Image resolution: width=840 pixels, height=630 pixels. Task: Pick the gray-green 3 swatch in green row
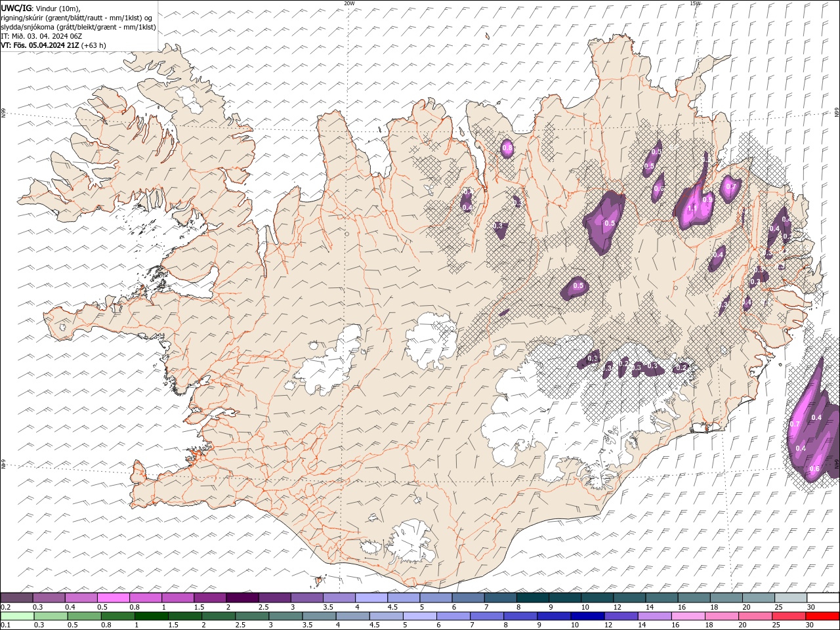click(x=285, y=616)
